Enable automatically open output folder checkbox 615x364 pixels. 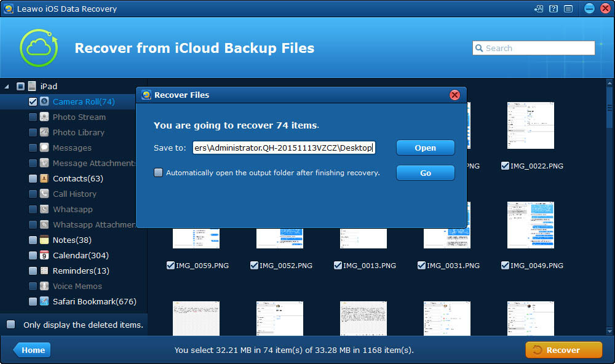pyautogui.click(x=159, y=173)
